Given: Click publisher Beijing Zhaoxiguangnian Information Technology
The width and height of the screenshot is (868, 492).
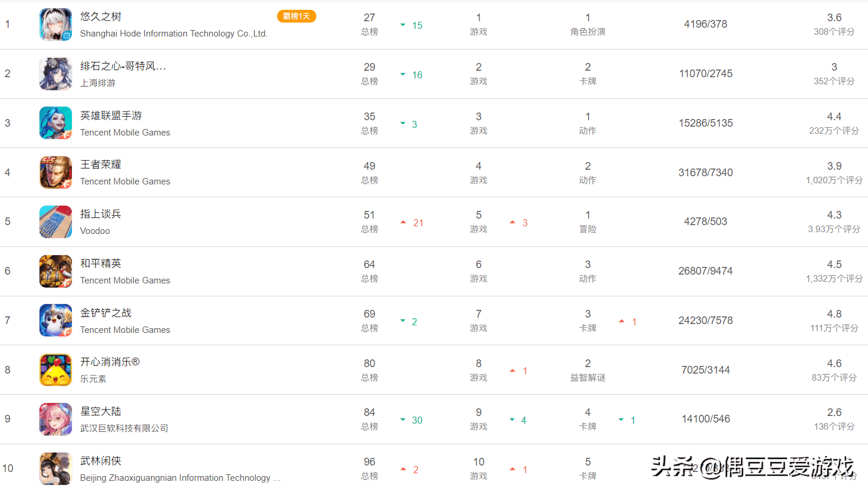Looking at the screenshot, I should pyautogui.click(x=180, y=478).
